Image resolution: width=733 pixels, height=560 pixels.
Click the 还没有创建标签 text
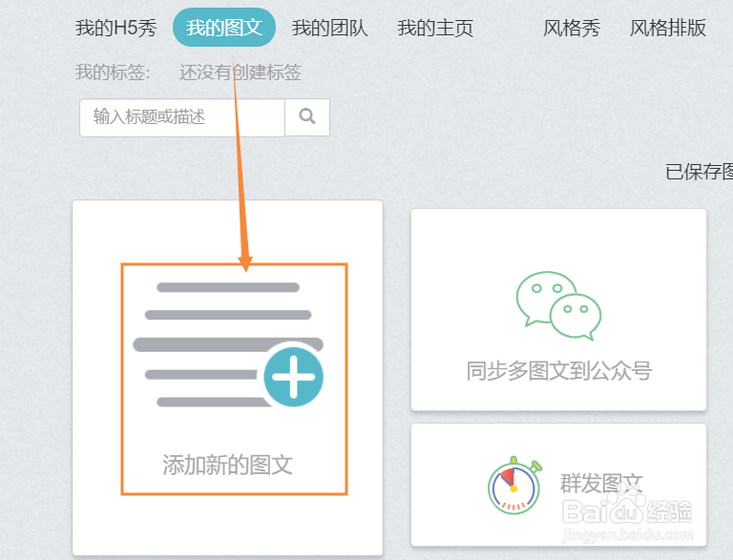241,72
